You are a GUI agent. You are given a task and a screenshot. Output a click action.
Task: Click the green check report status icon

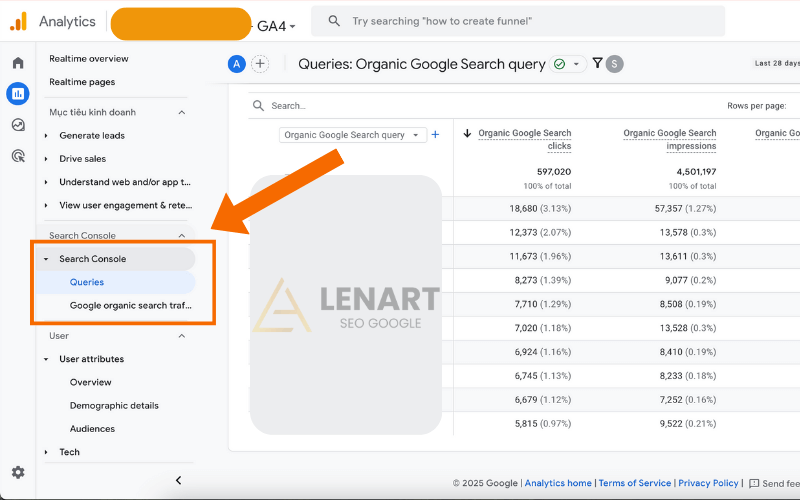tap(560, 64)
